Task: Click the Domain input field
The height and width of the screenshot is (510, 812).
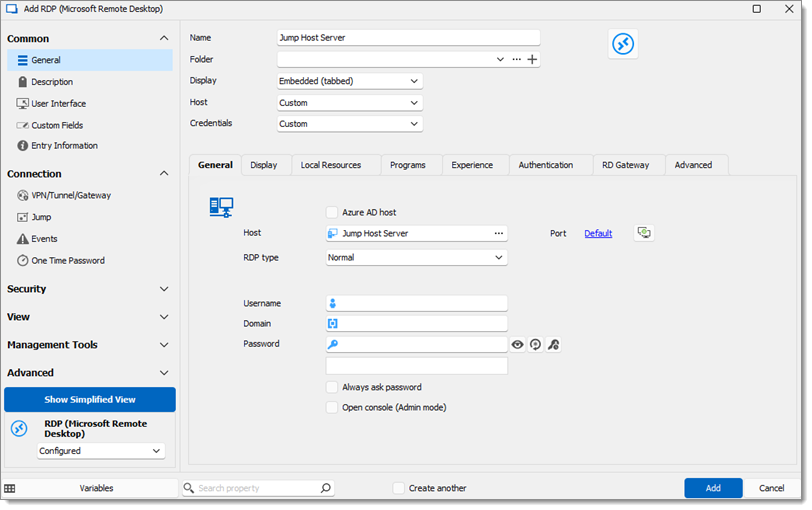Action: 416,324
